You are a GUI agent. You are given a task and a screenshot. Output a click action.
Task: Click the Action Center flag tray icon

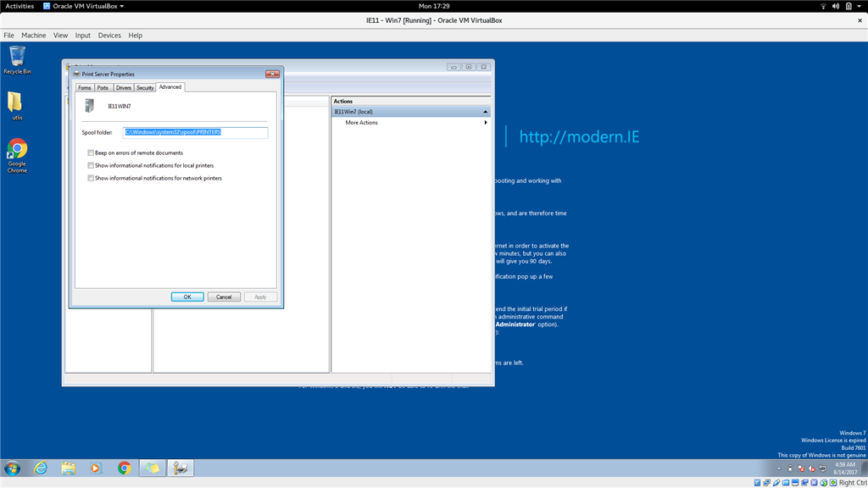tap(800, 469)
